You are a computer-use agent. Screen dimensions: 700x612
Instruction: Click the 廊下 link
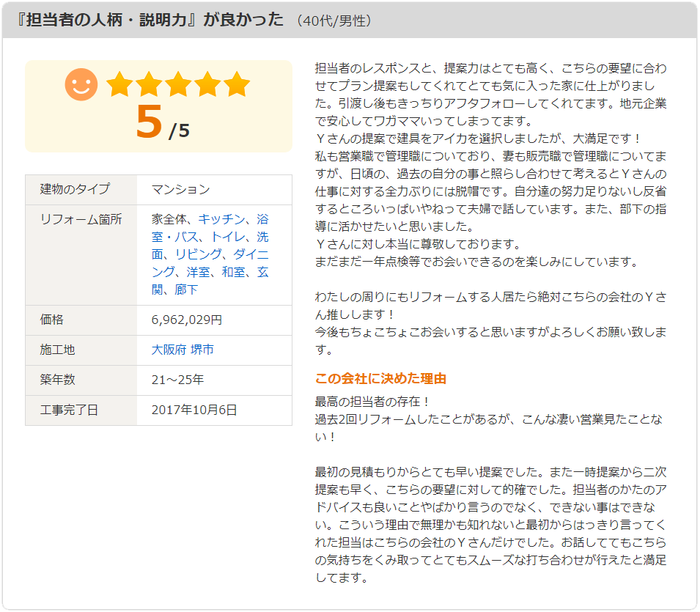tap(186, 290)
